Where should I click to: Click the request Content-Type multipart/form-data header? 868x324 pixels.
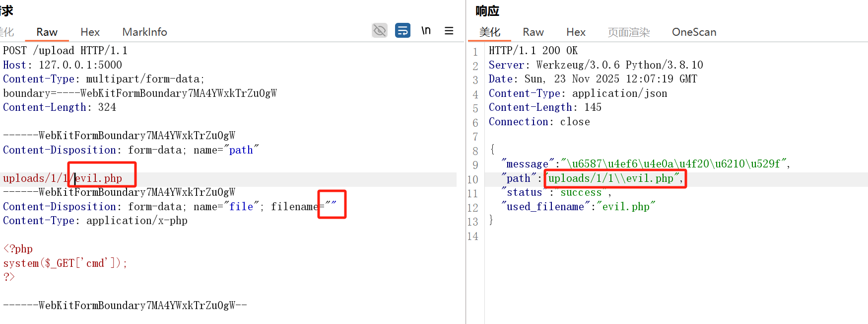(104, 79)
